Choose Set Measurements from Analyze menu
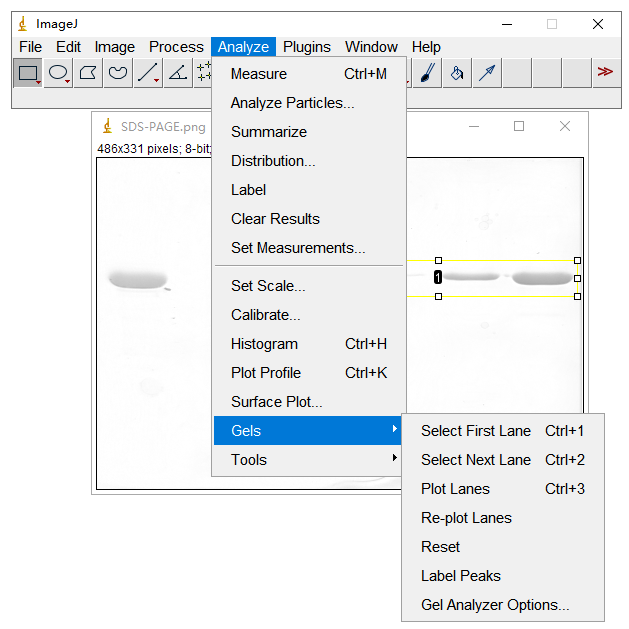This screenshot has height=629, width=629. tap(298, 248)
